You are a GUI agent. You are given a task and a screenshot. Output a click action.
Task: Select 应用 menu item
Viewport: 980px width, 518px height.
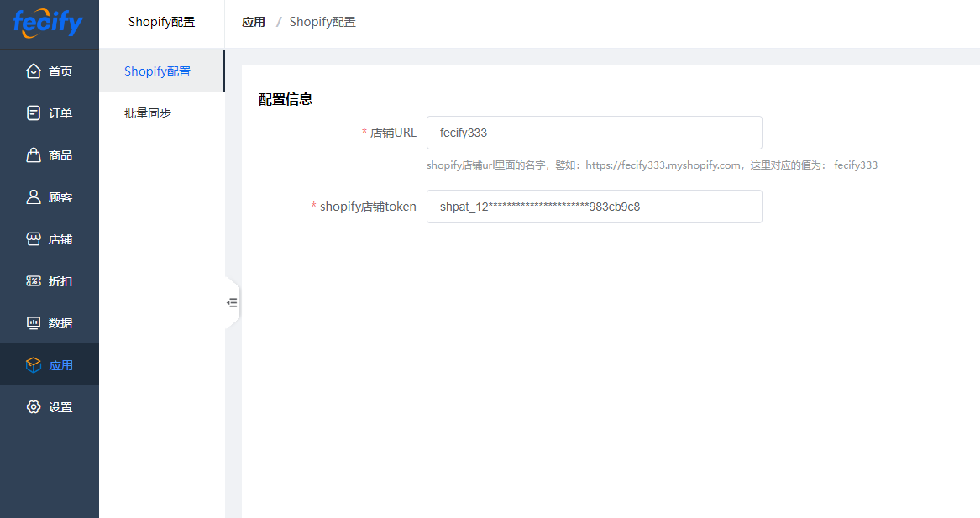click(x=50, y=365)
